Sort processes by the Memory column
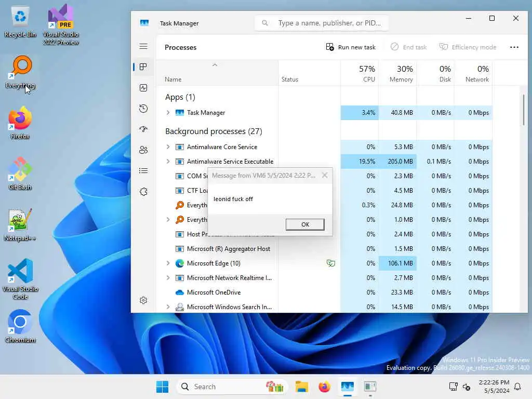Viewport: 532px width, 399px height. tap(397, 73)
